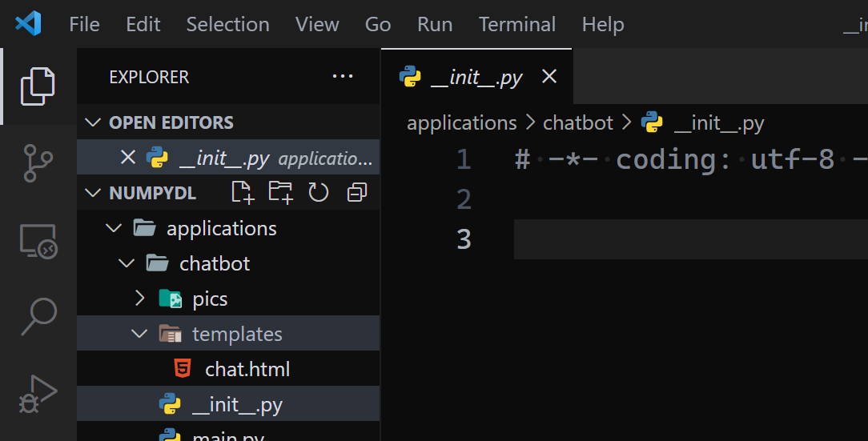Open the File menu

[84, 24]
